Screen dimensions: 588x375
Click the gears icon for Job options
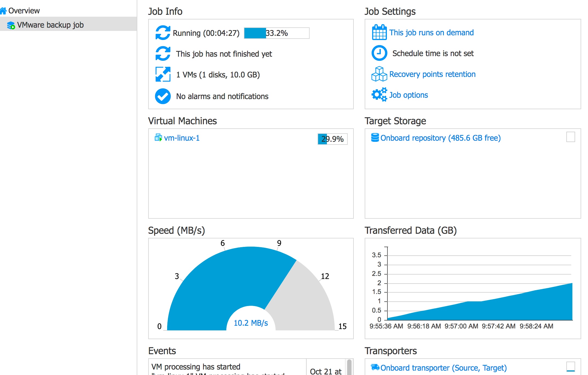[379, 95]
